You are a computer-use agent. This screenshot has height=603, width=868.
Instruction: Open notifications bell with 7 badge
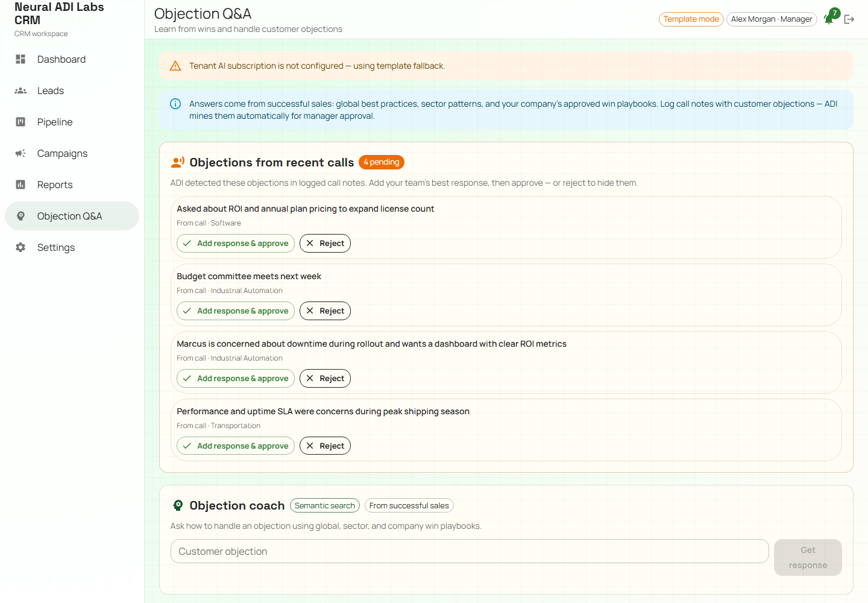[829, 18]
